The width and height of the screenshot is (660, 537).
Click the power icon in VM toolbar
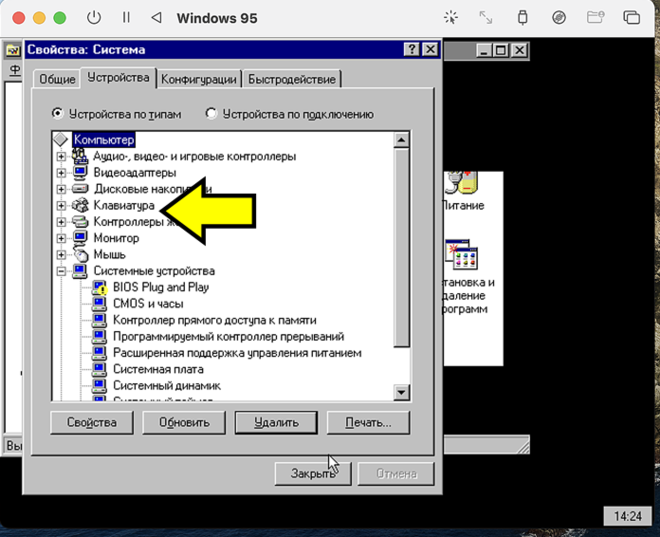(94, 18)
